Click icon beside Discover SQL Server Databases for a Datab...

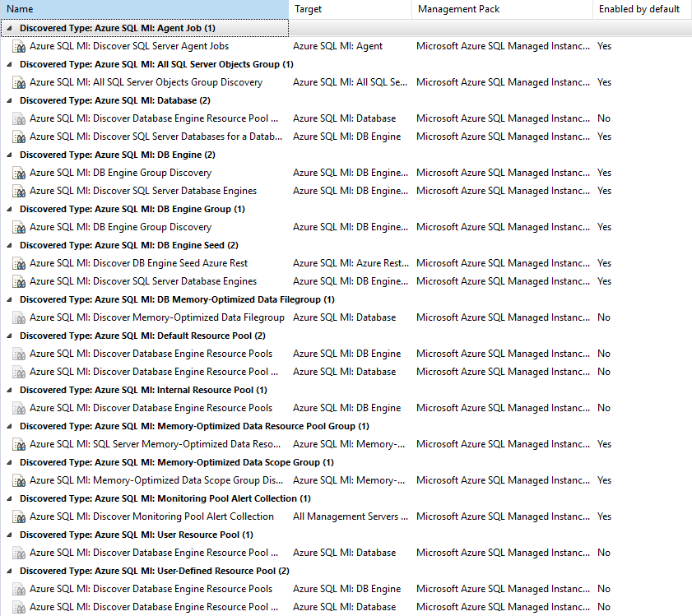[x=19, y=137]
